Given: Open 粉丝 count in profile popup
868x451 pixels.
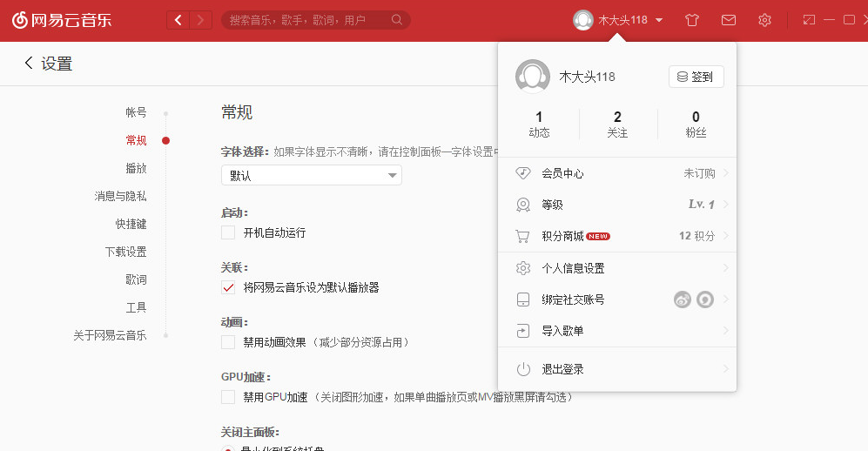Looking at the screenshot, I should click(x=696, y=124).
